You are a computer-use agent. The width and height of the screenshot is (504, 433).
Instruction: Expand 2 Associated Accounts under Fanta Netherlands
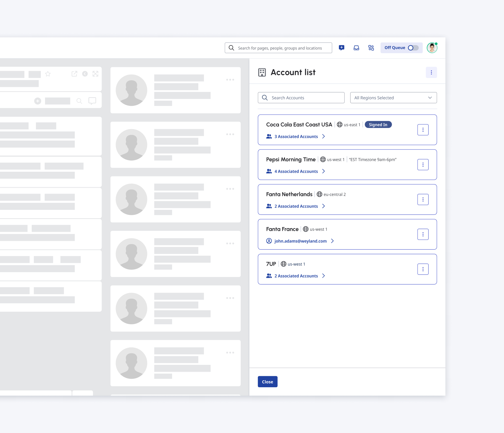coord(296,206)
